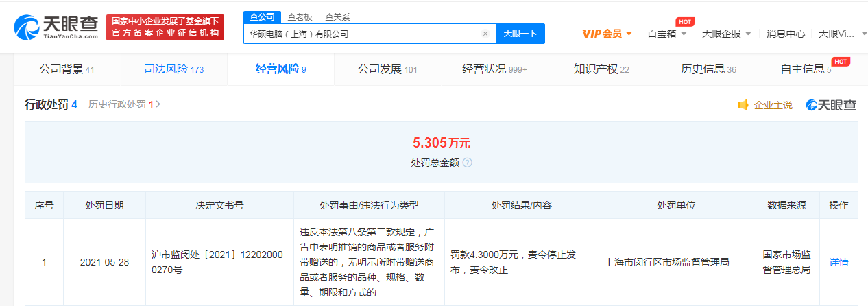Open 消息中心

(x=786, y=34)
